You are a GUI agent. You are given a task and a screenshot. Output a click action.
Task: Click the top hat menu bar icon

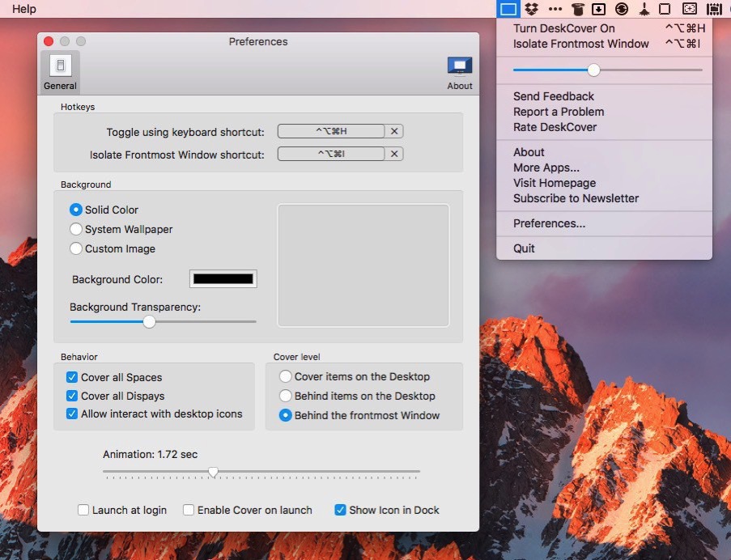[x=577, y=9]
